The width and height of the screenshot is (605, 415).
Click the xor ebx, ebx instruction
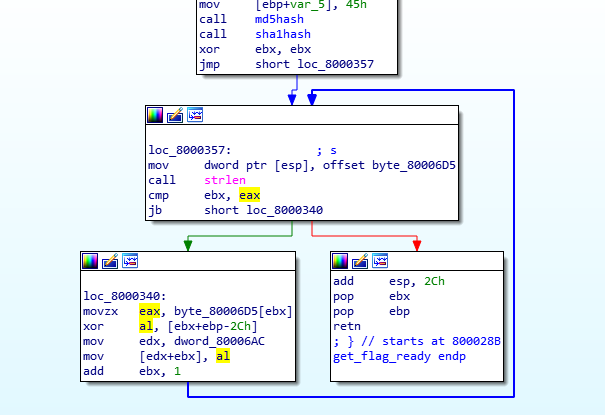pos(255,49)
